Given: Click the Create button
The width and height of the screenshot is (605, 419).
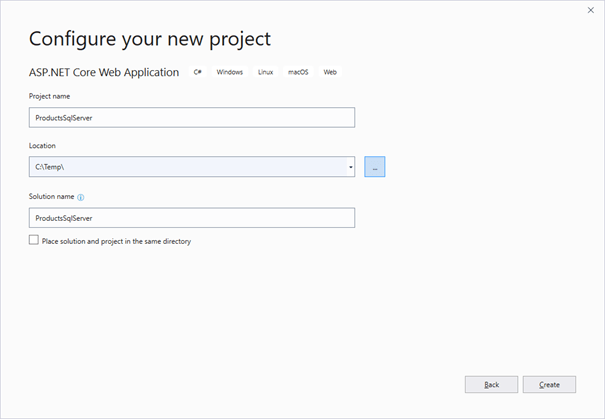Looking at the screenshot, I should pos(549,385).
